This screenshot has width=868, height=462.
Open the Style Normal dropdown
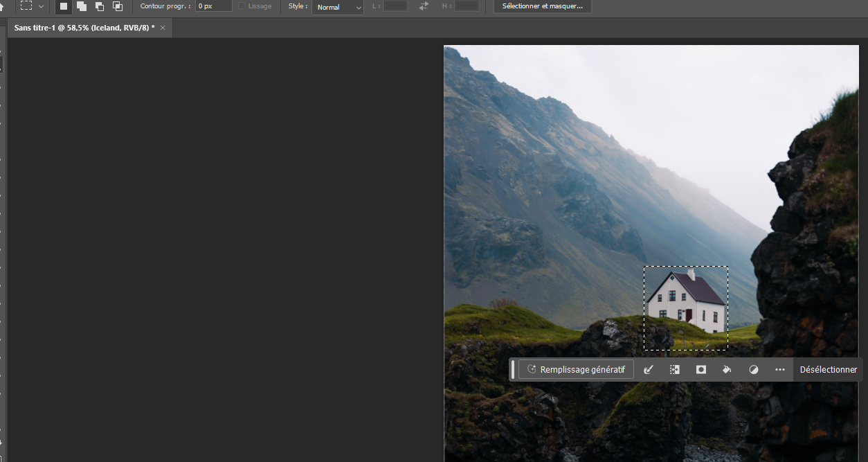pyautogui.click(x=337, y=8)
